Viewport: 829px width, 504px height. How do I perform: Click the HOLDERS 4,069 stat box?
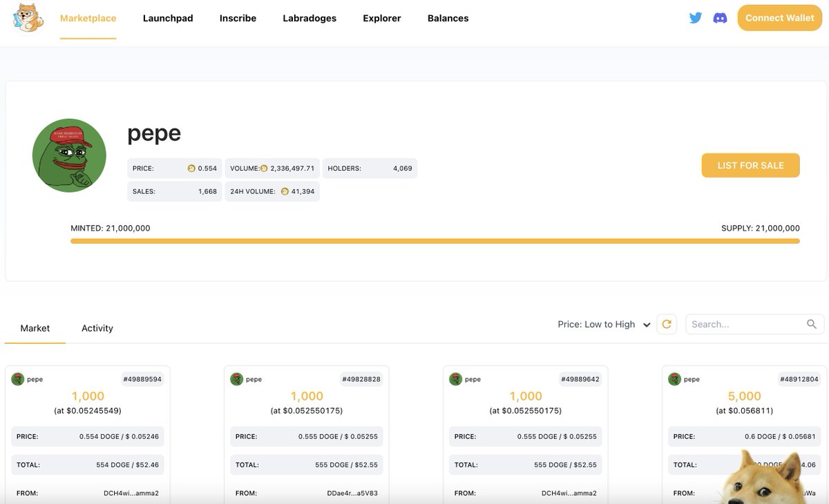[370, 168]
